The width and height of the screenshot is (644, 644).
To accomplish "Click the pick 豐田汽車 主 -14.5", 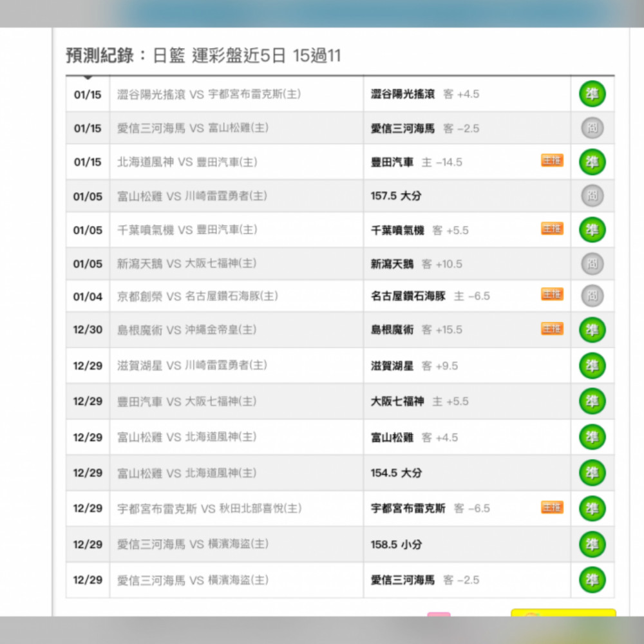I will [417, 162].
